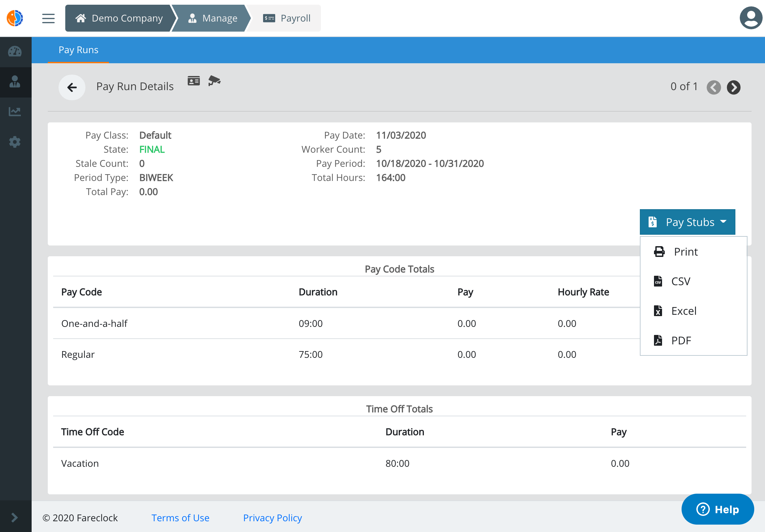The height and width of the screenshot is (532, 765).
Task: Select the Manage worker sidebar icon
Action: click(15, 82)
